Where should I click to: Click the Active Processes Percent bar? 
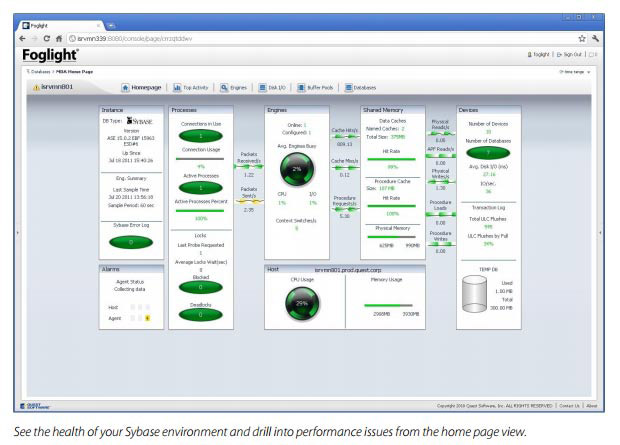(200, 211)
